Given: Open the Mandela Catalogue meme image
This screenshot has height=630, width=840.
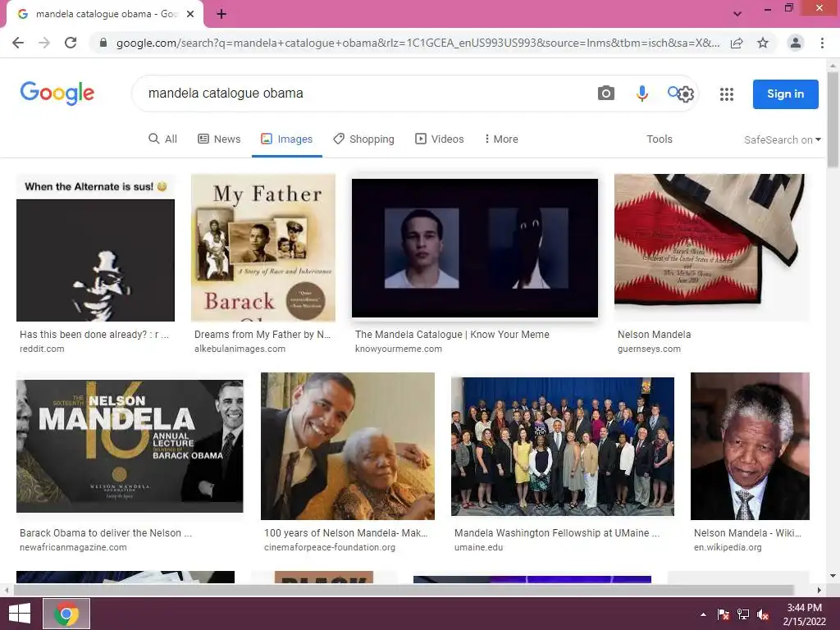Looking at the screenshot, I should tap(475, 248).
